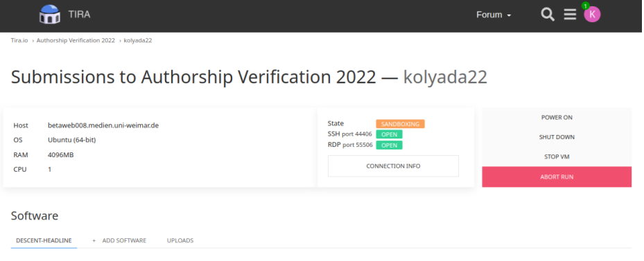The image size is (644, 261).
Task: Click the green notification badge
Action: tap(585, 6)
